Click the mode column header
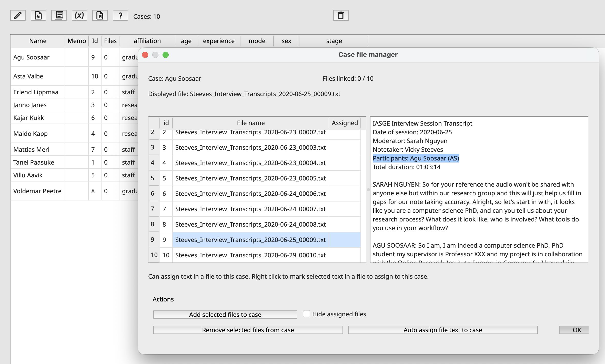 pos(257,41)
